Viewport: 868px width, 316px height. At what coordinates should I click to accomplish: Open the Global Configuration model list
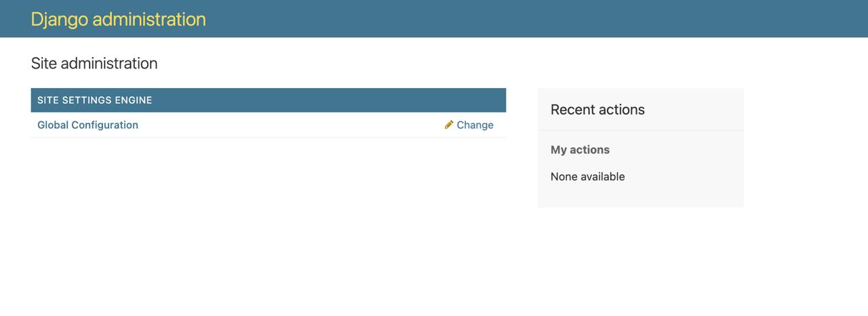click(87, 125)
